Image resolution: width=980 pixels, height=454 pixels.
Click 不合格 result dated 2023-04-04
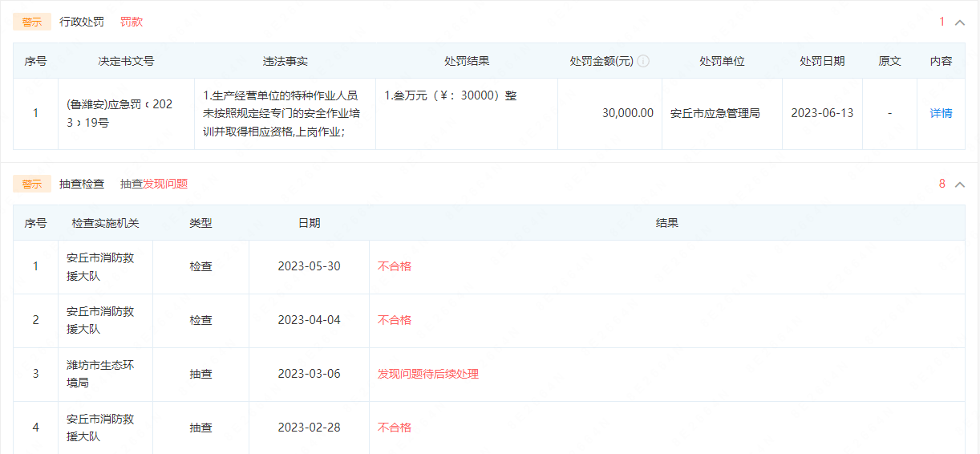coord(395,320)
